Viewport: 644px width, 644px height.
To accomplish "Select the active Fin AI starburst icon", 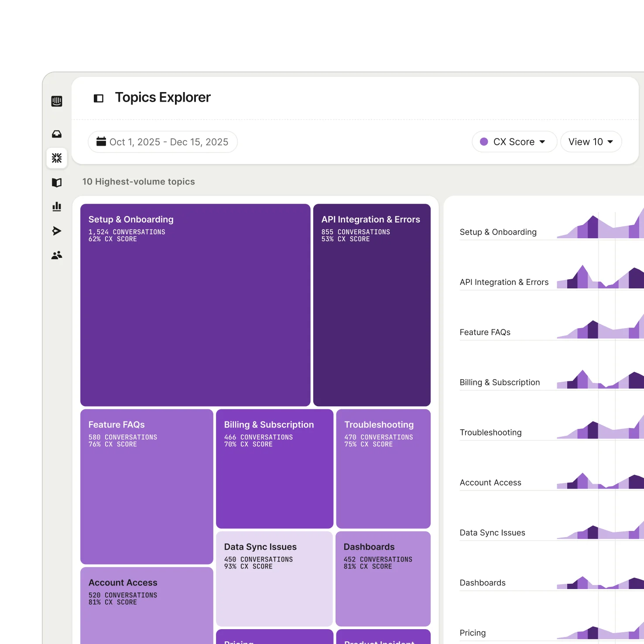I will [57, 158].
